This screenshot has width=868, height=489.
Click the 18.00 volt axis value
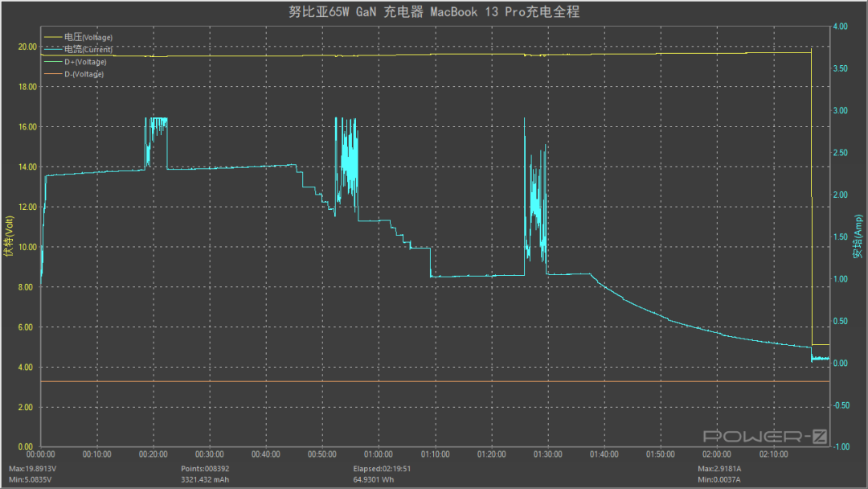[27, 87]
